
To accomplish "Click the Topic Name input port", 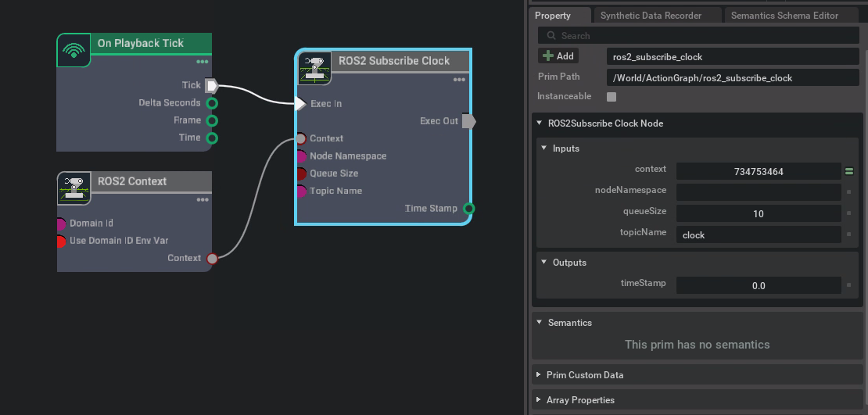I will tap(300, 191).
